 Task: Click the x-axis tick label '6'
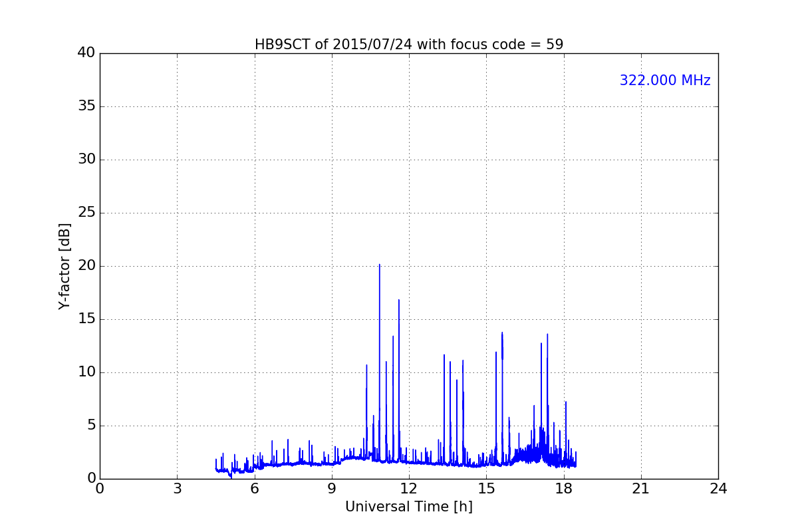(254, 489)
